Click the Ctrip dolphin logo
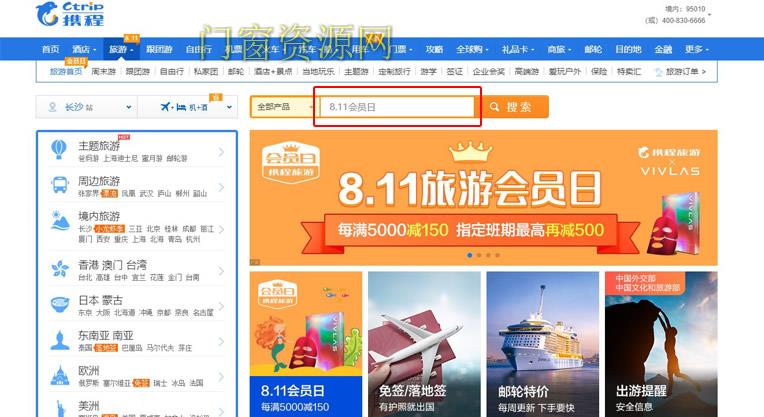Screen dimensions: 764x417 point(47,14)
